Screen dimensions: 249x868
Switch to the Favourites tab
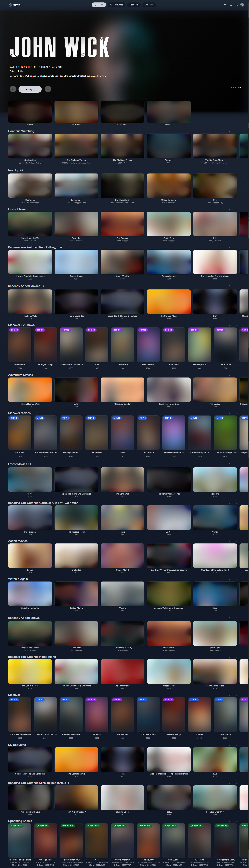pos(117,5)
